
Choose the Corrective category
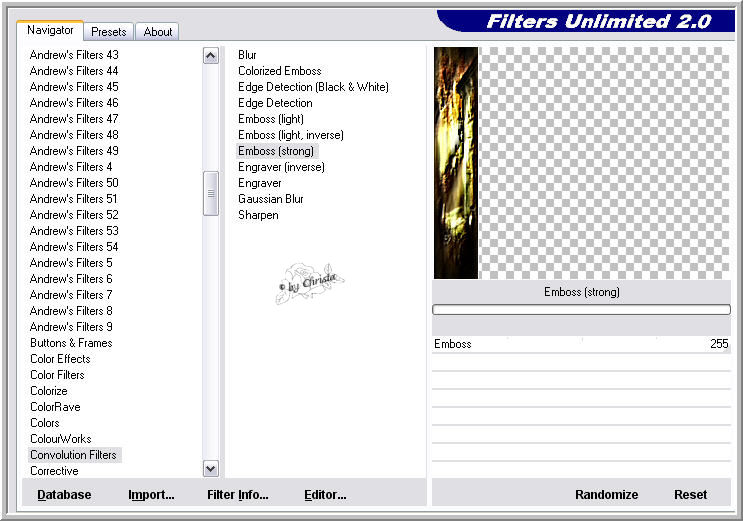click(x=54, y=471)
